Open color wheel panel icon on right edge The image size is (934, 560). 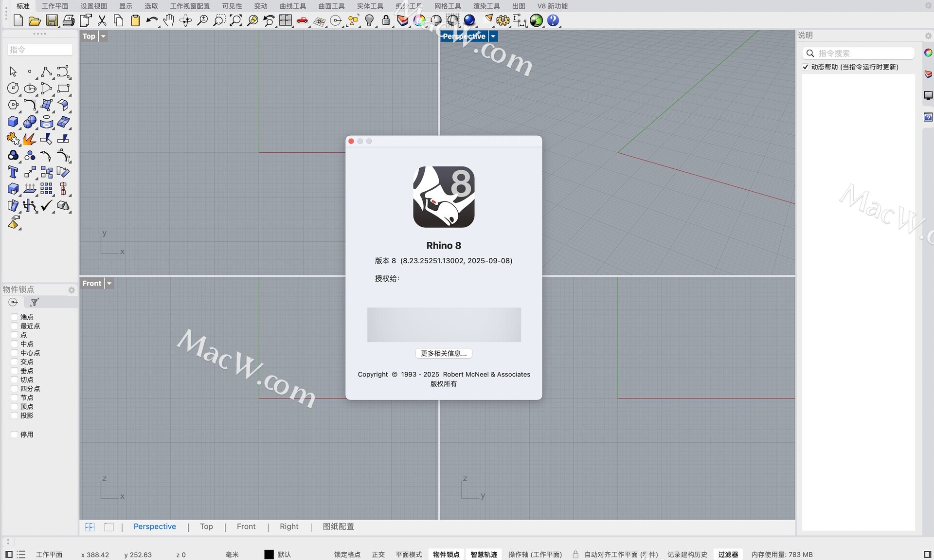[928, 53]
